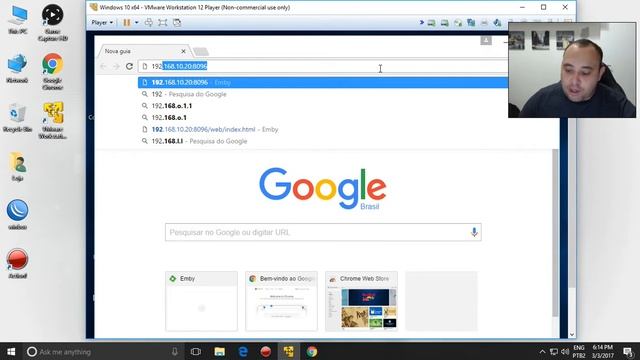Click the VMware Workstation desktop shortcut
This screenshot has height=360, width=640.
[x=53, y=120]
